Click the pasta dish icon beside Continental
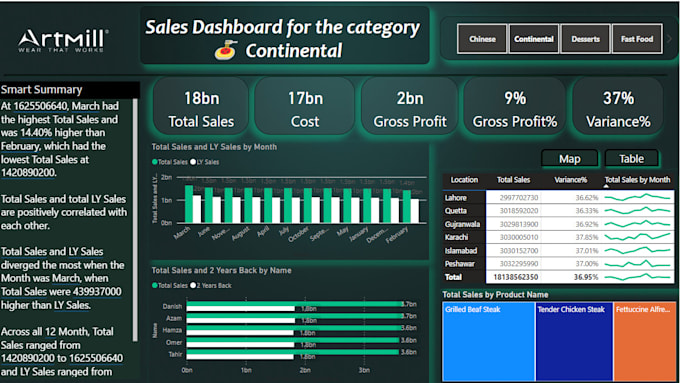Image resolution: width=680 pixels, height=383 pixels. [226, 50]
